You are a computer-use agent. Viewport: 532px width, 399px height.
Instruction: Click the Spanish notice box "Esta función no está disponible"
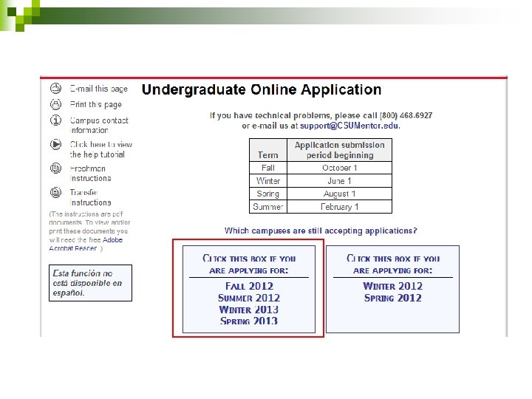pos(90,283)
